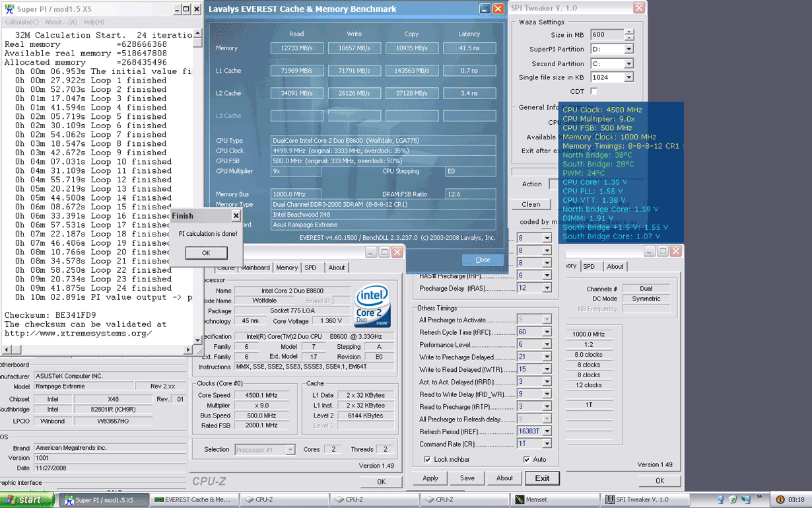Switch to Super PI taskbar button
Screen dimensions: 812x508
(x=104, y=500)
